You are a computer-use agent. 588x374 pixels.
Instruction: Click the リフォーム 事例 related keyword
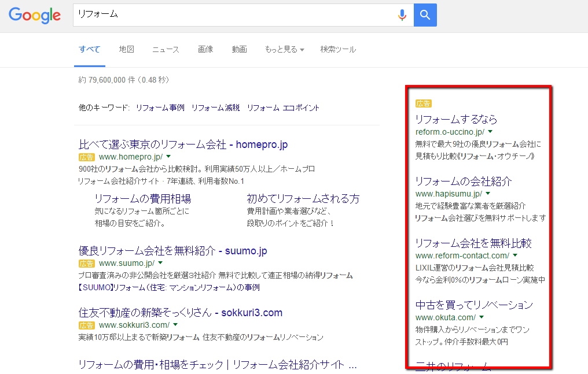point(160,108)
